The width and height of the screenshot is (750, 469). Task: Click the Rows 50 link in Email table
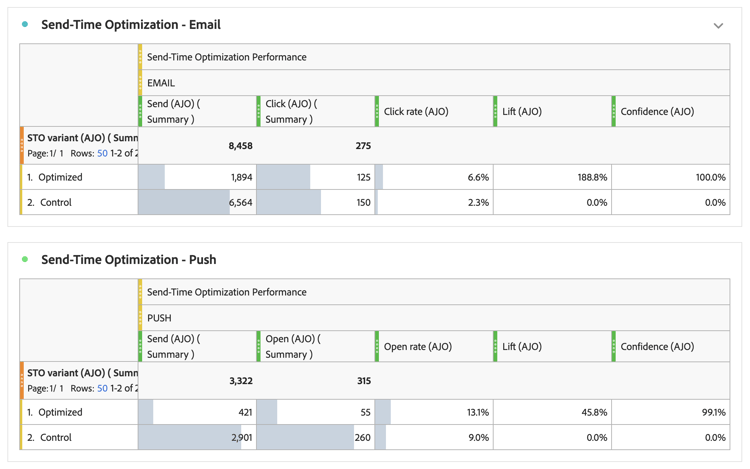click(x=102, y=153)
